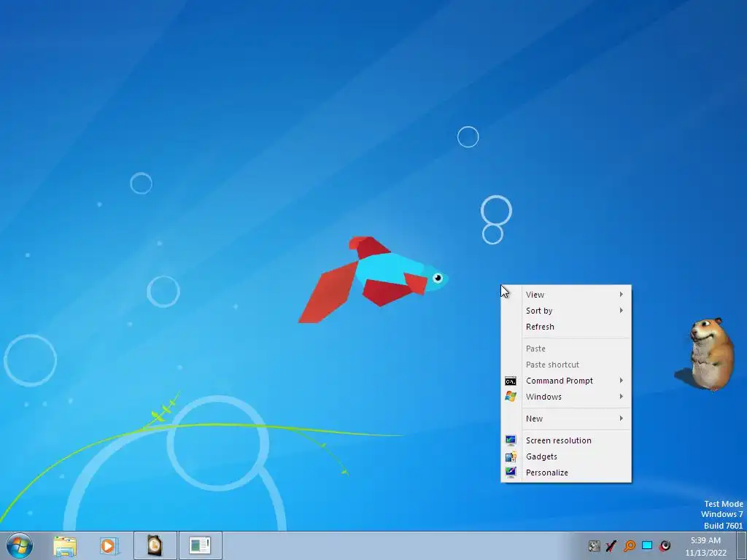
Task: Click the gray square tray icon
Action: point(594,546)
